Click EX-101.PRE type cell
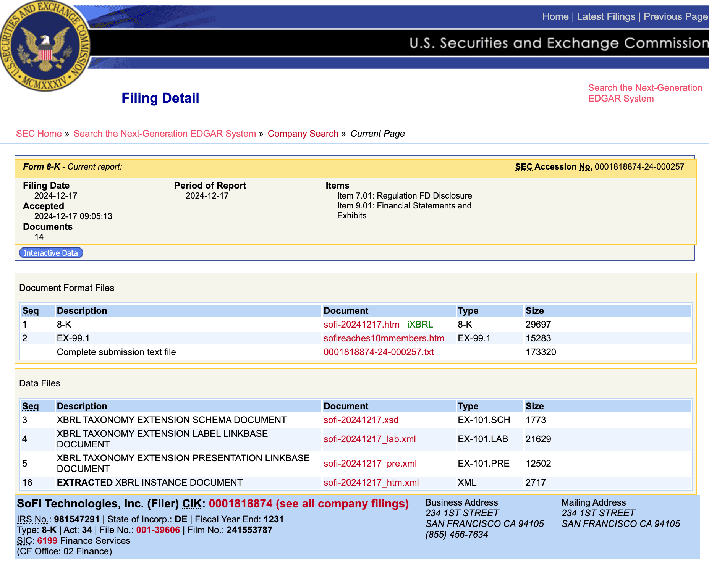The width and height of the screenshot is (709, 588). [x=484, y=464]
